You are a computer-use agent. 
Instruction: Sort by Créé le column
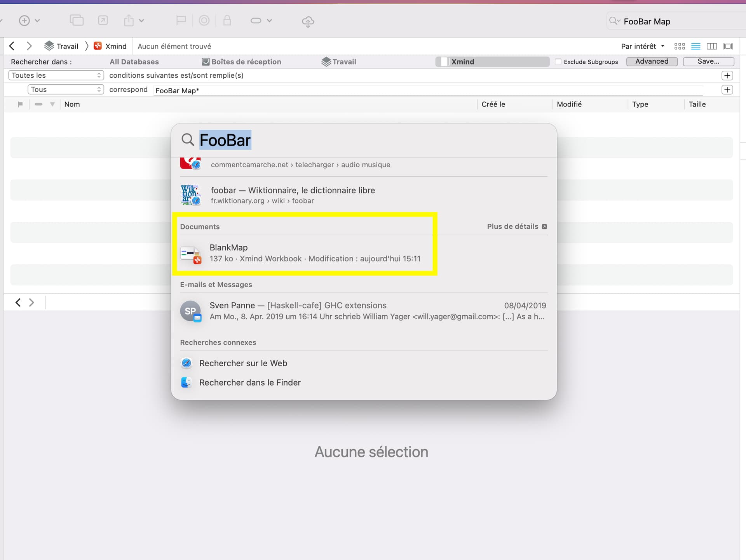pos(493,104)
